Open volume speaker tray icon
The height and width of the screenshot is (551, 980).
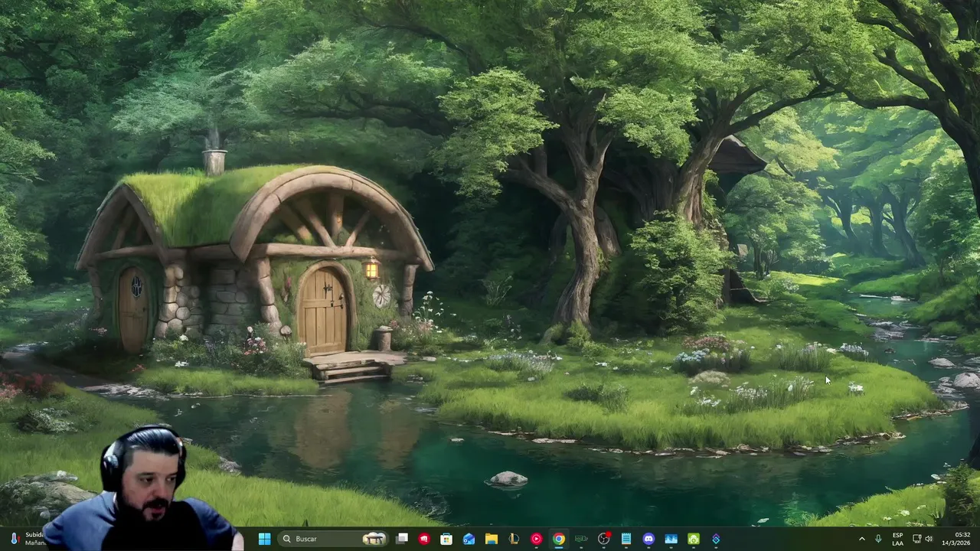coord(929,539)
